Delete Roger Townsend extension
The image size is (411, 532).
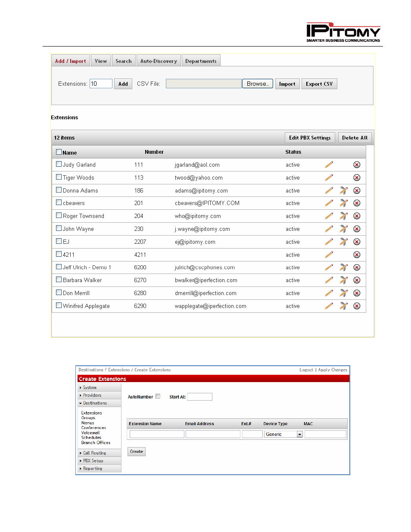point(357,216)
